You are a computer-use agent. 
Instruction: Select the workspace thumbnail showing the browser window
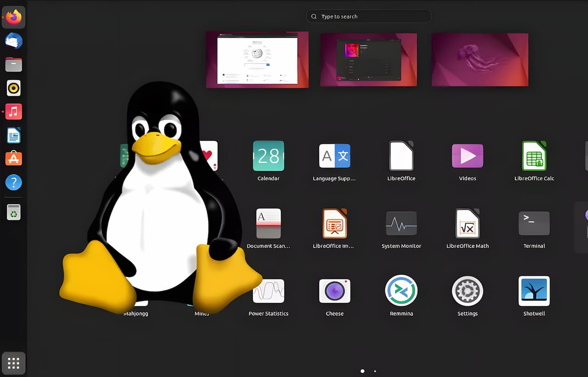tap(257, 59)
